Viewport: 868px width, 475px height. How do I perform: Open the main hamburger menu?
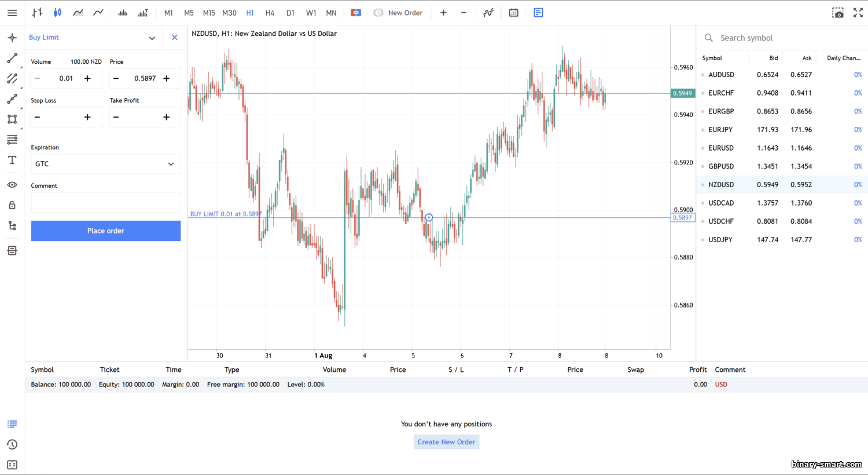[12, 13]
